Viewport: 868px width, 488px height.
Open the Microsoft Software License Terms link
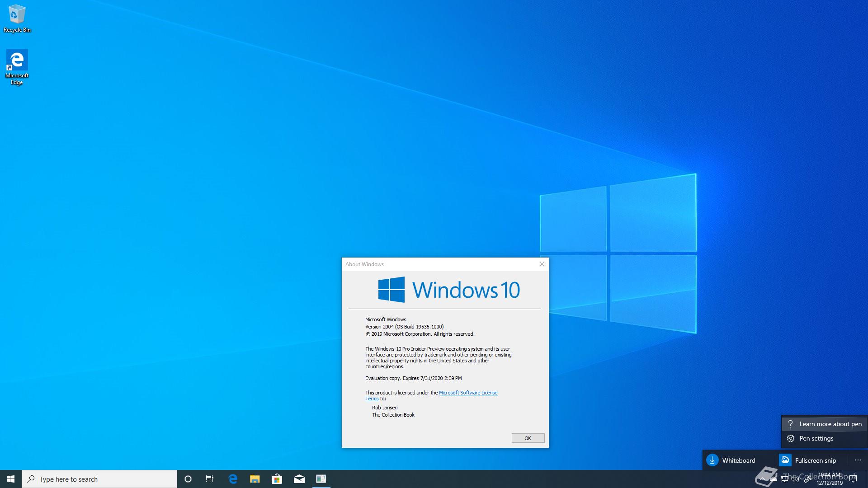tap(468, 393)
